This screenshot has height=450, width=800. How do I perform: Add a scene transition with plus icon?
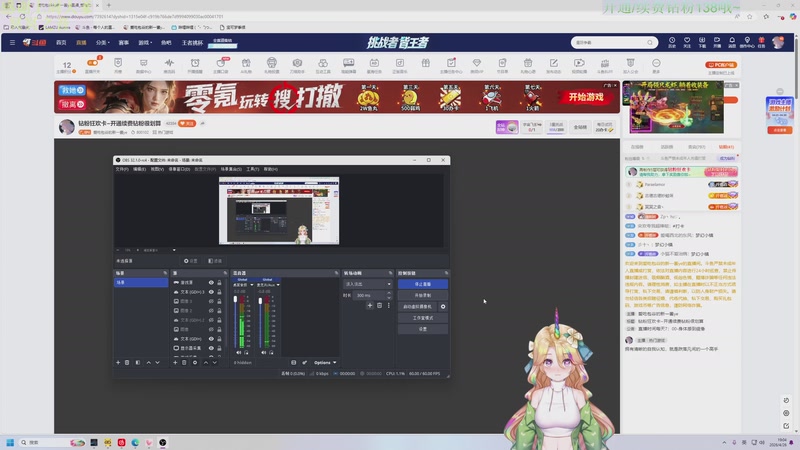(370, 305)
